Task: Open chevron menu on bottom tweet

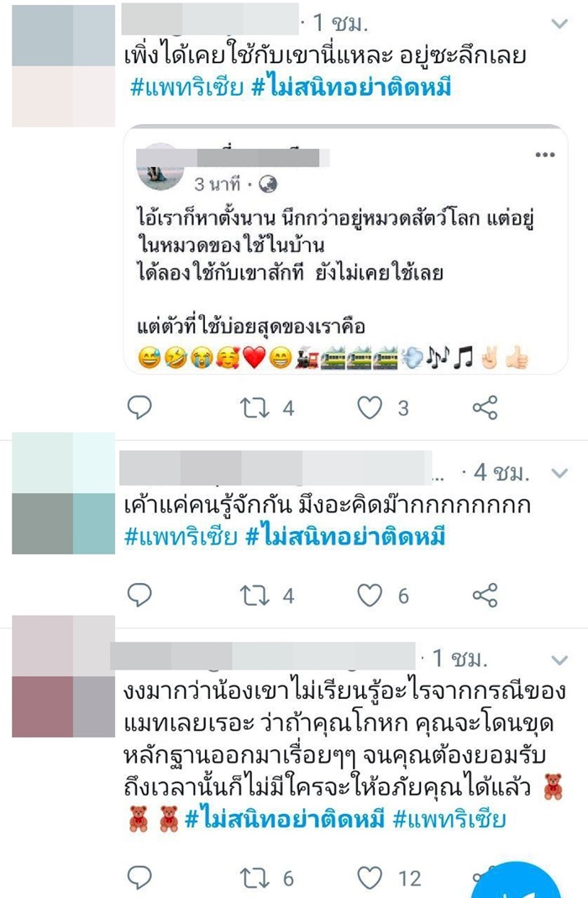Action: 559,659
